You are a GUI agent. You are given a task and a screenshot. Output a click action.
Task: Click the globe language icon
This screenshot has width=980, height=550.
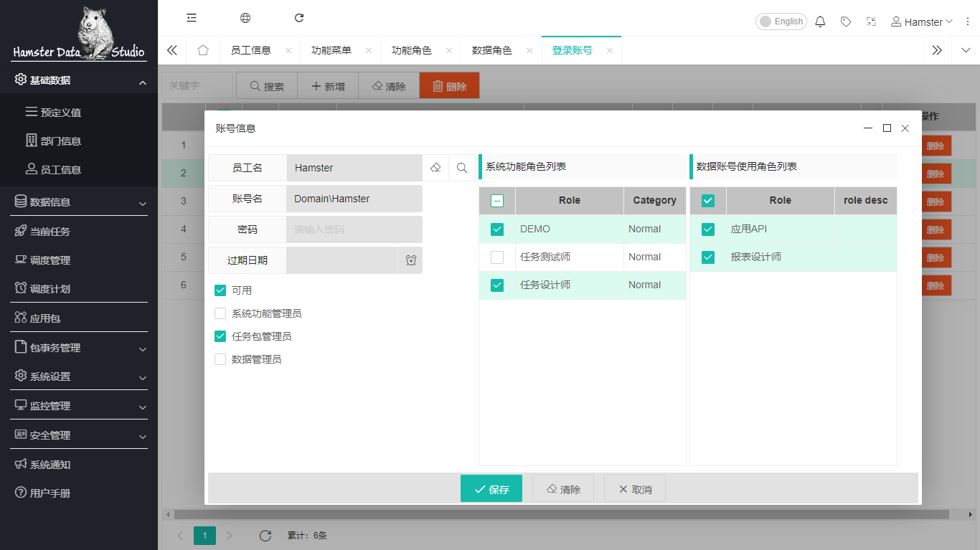(245, 18)
